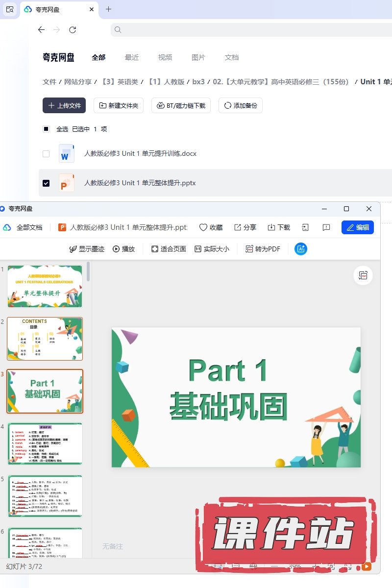Viewport: 392px width, 588px height.
Task: Select slide 4 thumbnail in the panel
Action: (45, 443)
